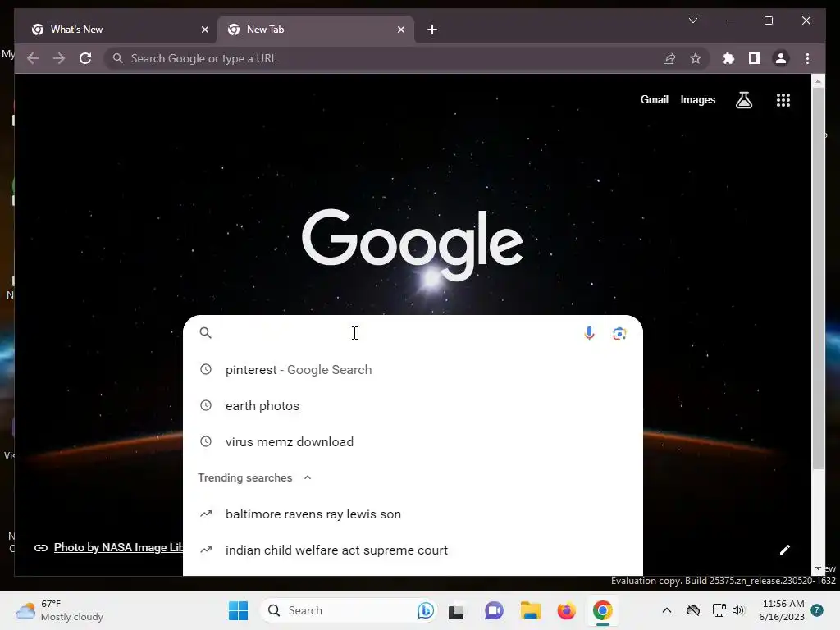Select the New Tab tab
840x630 pixels.
point(316,30)
